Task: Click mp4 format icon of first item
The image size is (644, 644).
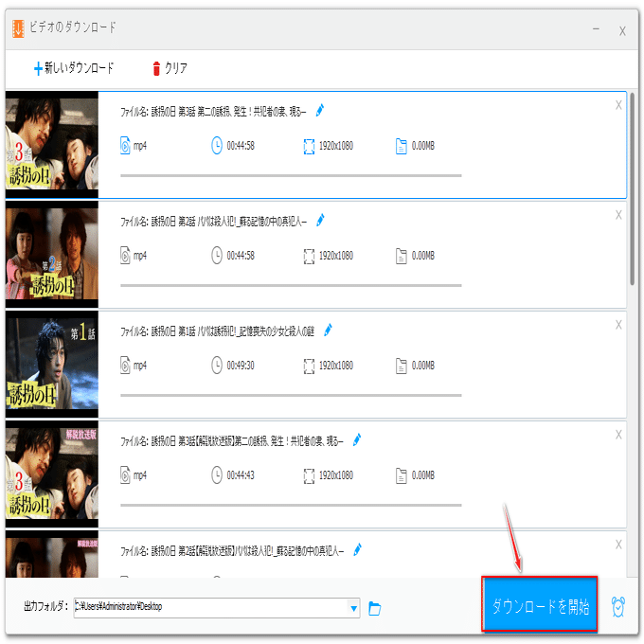Action: (x=125, y=146)
